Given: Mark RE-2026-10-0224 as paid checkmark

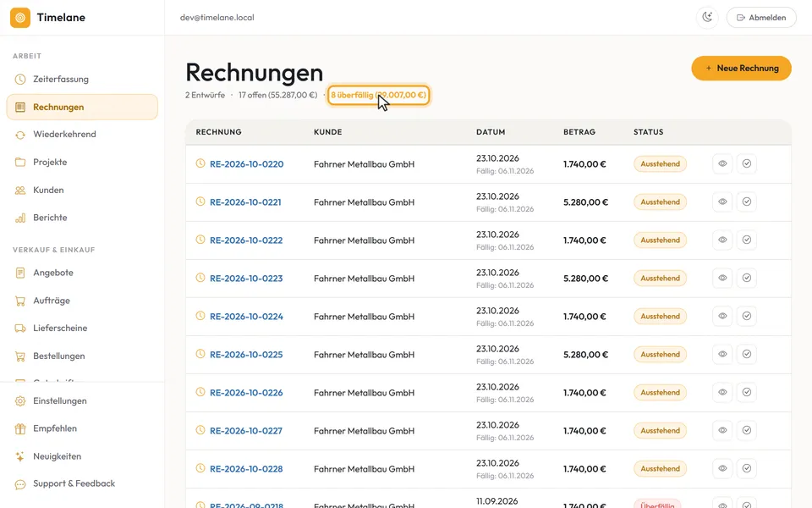Looking at the screenshot, I should coord(747,316).
